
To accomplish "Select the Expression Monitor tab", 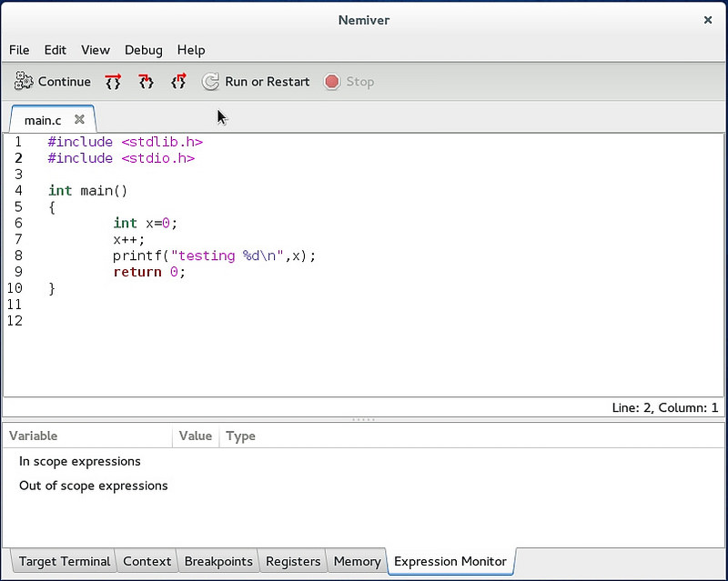I will [450, 562].
